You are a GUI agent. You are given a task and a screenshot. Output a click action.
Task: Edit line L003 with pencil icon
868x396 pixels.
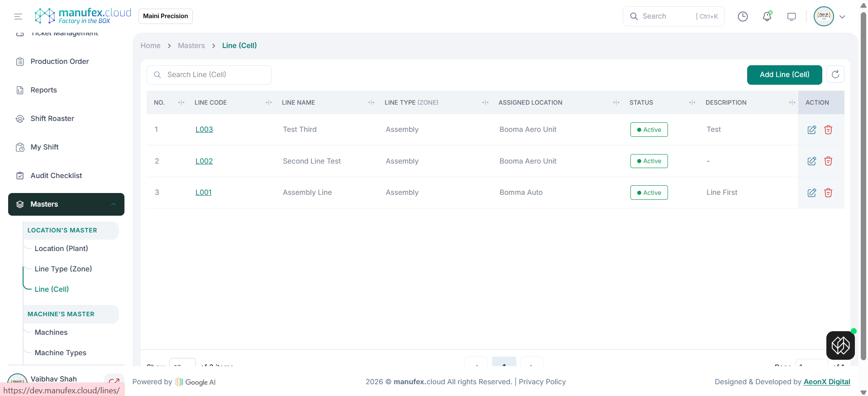point(811,130)
